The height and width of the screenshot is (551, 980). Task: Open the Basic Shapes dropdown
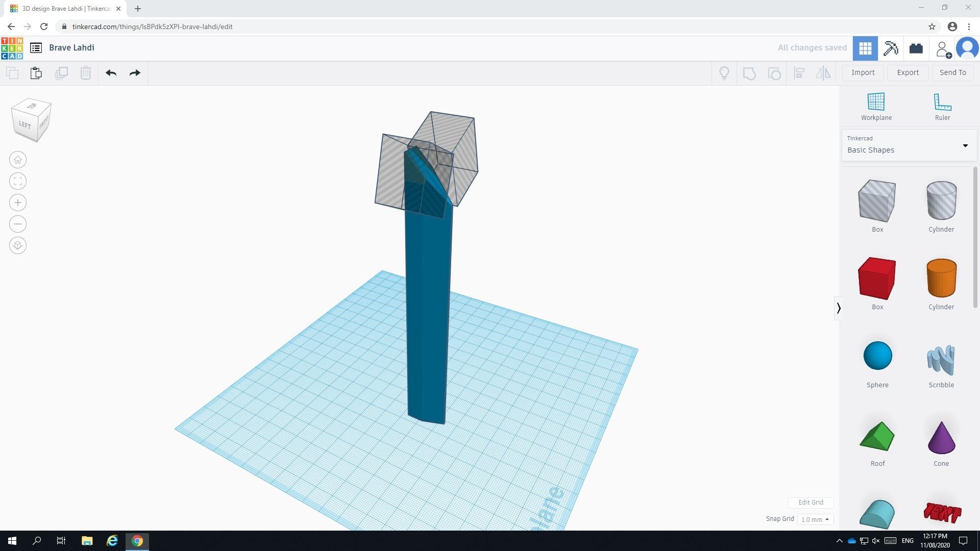click(x=908, y=145)
